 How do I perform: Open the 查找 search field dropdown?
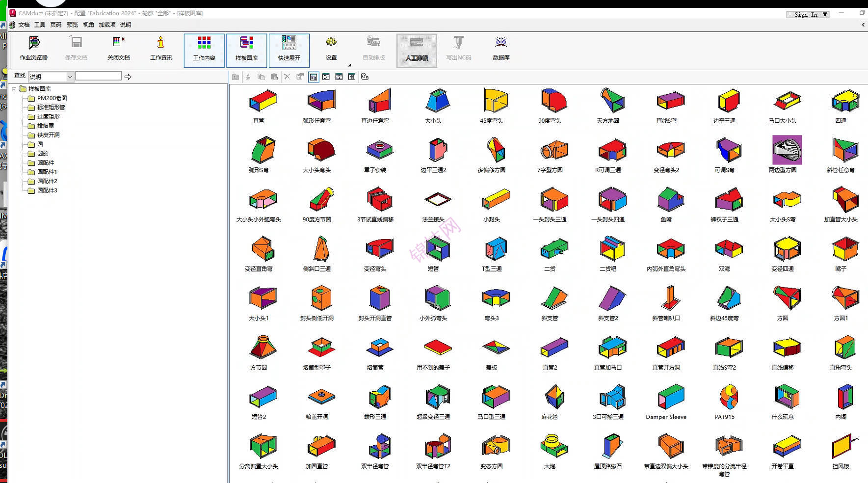coord(70,77)
